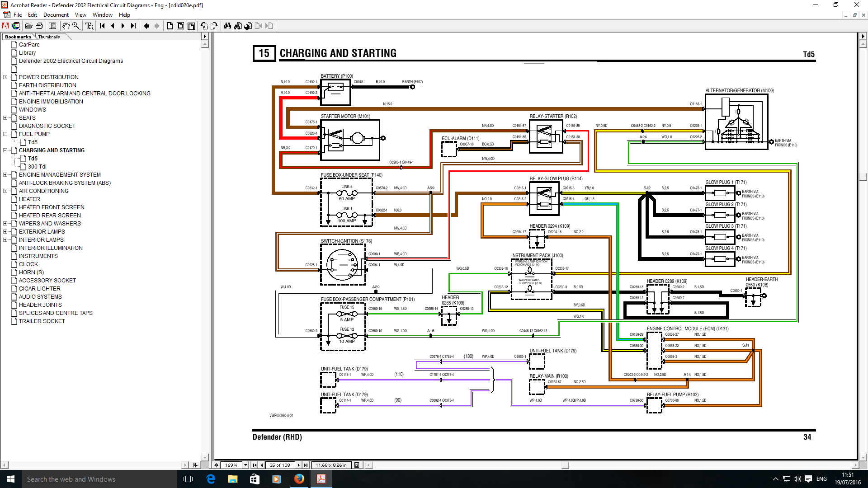Expand the SEATS bookmark

click(x=5, y=118)
